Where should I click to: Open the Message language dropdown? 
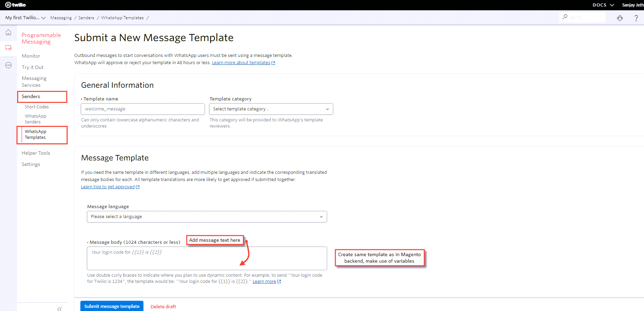click(207, 217)
